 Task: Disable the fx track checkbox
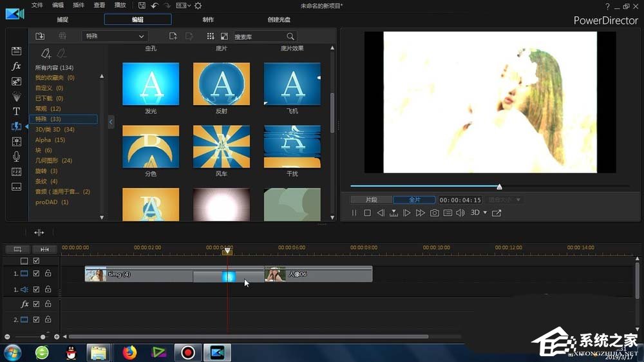click(x=36, y=304)
